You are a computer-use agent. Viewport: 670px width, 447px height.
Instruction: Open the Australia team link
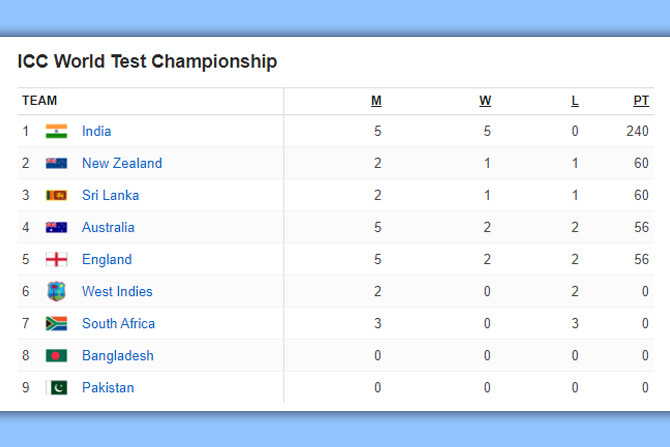pos(108,227)
